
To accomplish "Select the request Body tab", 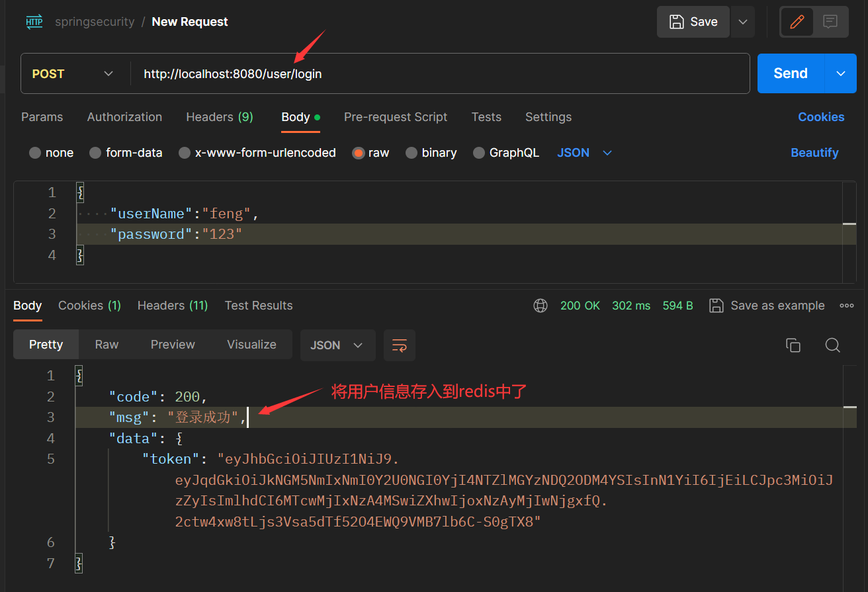I will coord(300,117).
